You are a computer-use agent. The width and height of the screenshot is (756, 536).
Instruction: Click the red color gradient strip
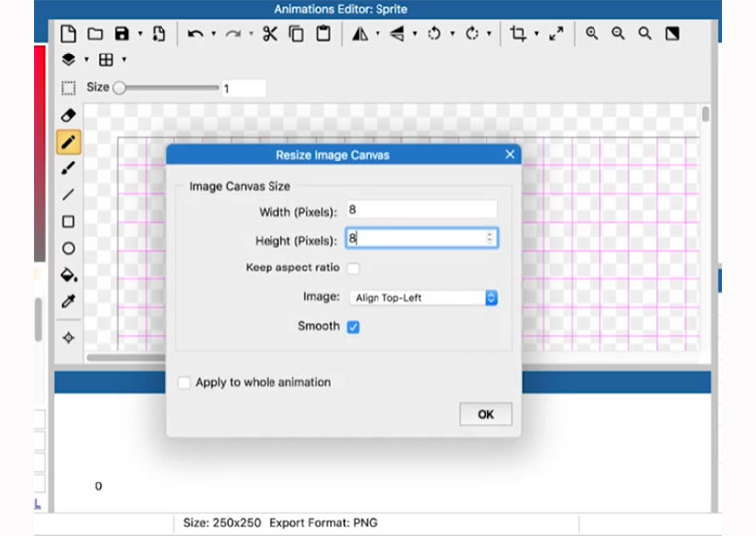[x=39, y=154]
